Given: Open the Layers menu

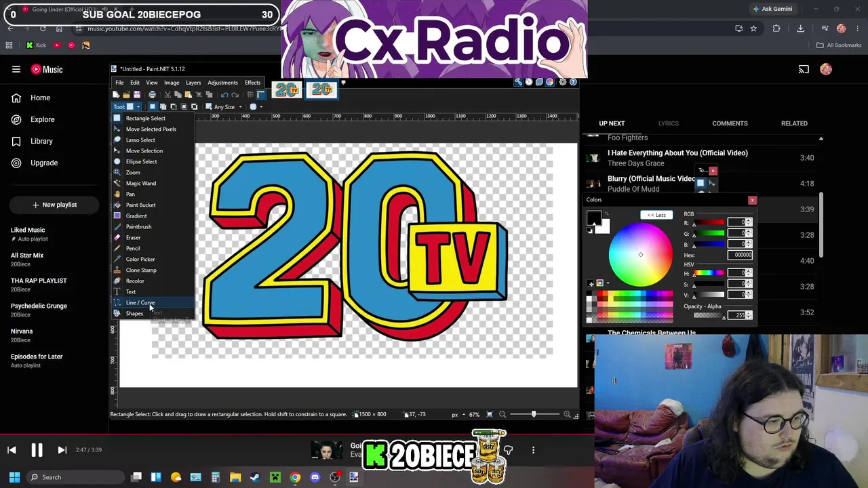Looking at the screenshot, I should pos(193,83).
